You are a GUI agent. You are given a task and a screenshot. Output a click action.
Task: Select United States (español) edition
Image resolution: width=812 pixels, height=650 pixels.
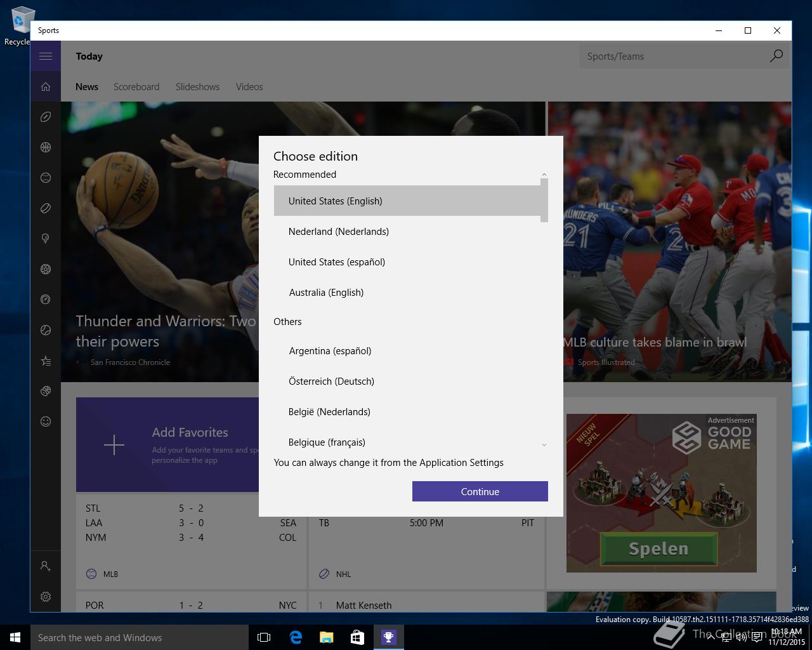point(407,262)
